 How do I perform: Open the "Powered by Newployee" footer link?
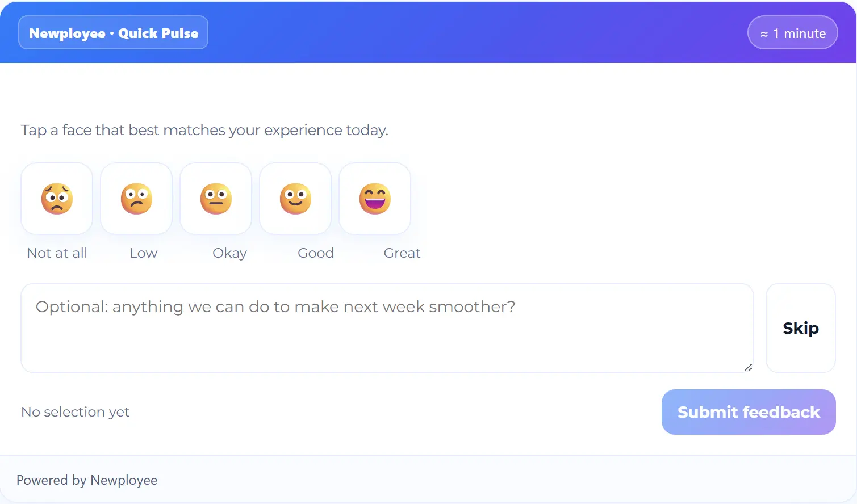coord(87,480)
